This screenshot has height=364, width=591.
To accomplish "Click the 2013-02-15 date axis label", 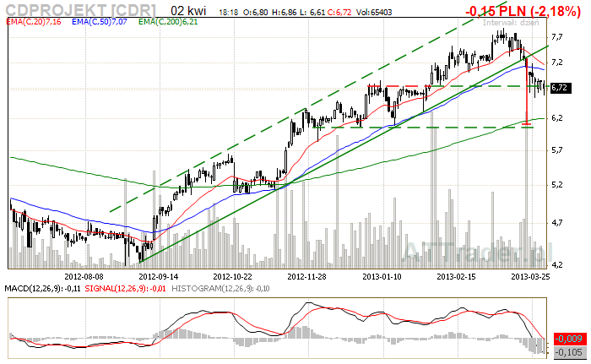I will (456, 277).
